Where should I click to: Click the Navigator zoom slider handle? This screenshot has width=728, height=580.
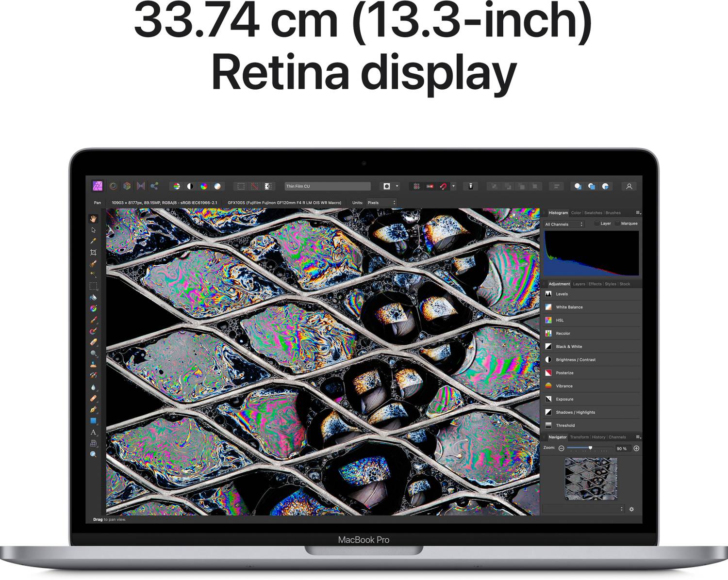tap(590, 448)
